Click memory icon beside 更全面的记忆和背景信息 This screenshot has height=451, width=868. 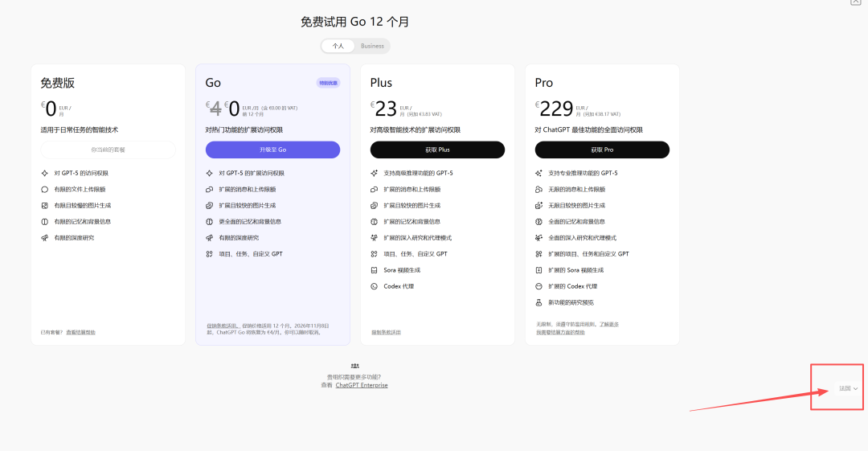click(x=209, y=222)
